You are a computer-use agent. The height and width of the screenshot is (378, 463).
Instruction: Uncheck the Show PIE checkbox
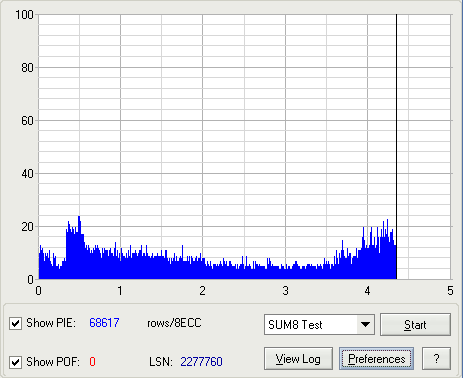(x=15, y=323)
